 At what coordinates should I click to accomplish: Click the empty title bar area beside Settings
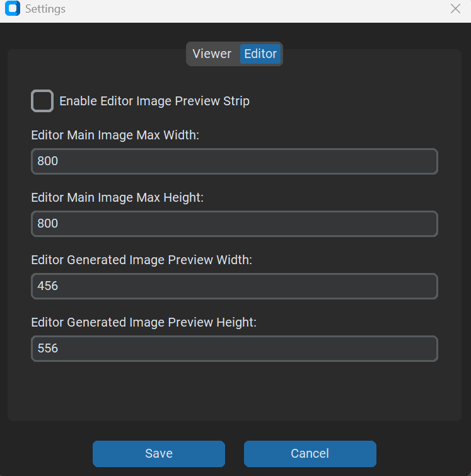point(252,9)
